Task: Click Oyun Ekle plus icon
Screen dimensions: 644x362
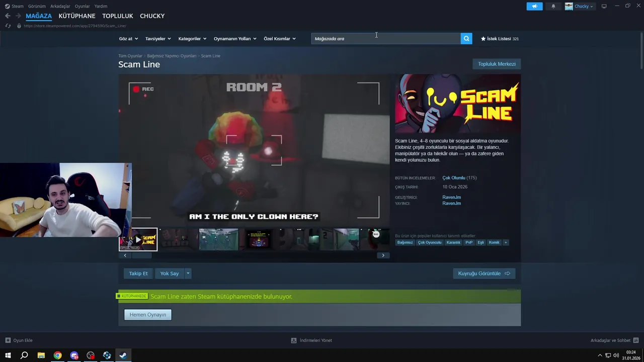Action: point(8,340)
